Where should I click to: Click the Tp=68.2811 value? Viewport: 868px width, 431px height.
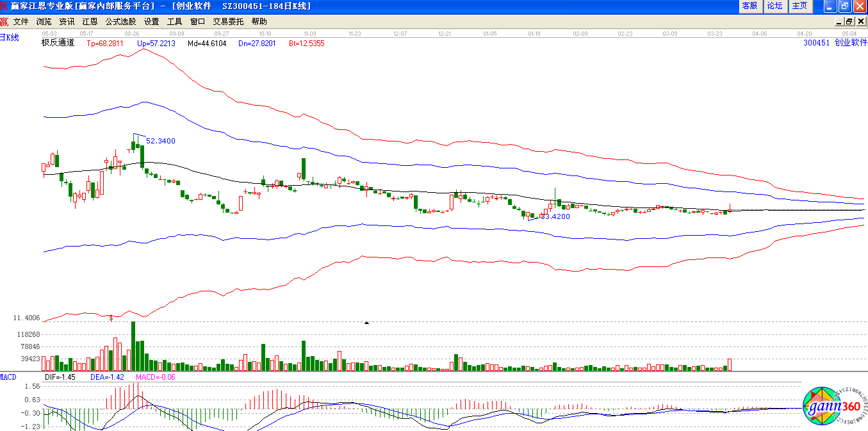[105, 44]
